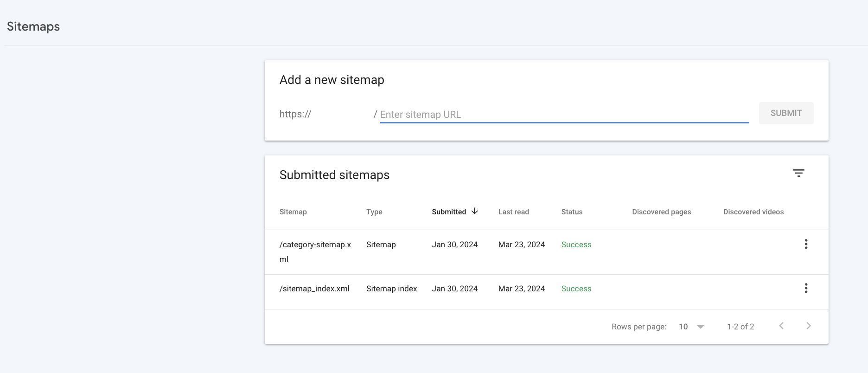
Task: Click the Discovered videos column header
Action: pos(753,212)
